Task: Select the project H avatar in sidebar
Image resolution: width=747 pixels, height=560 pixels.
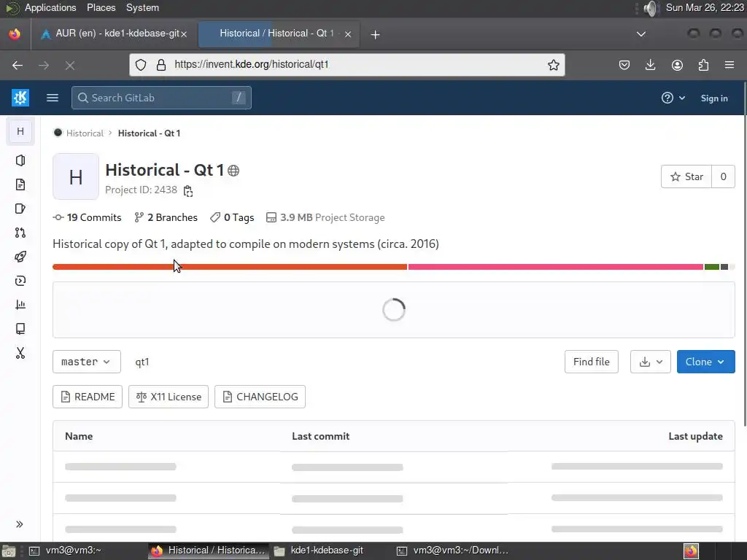Action: (x=20, y=131)
